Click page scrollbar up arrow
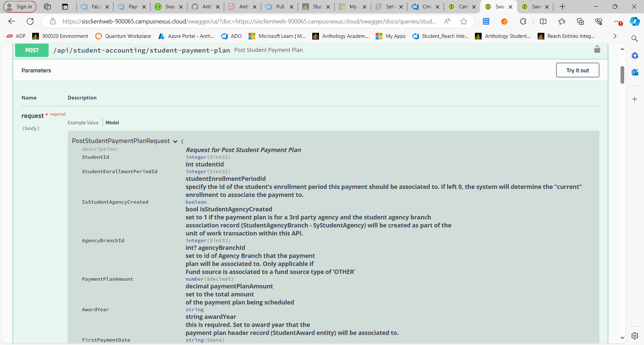 click(x=622, y=49)
